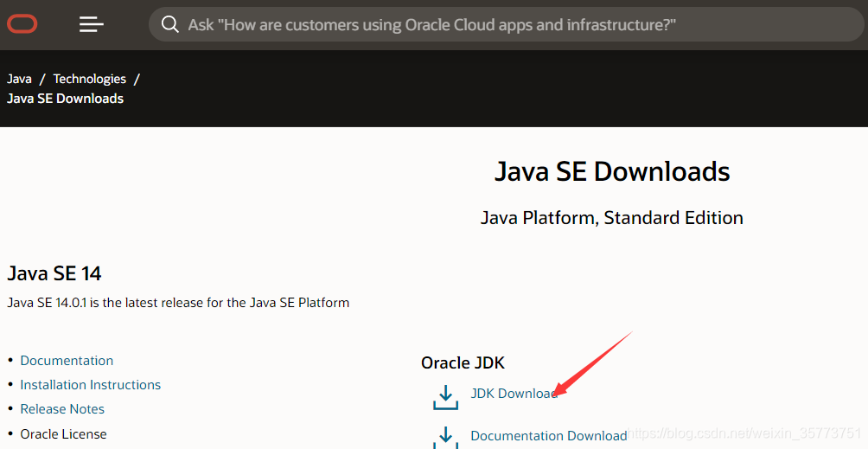Open the Documentation Download link
Screen dimensions: 868x449
549,436
